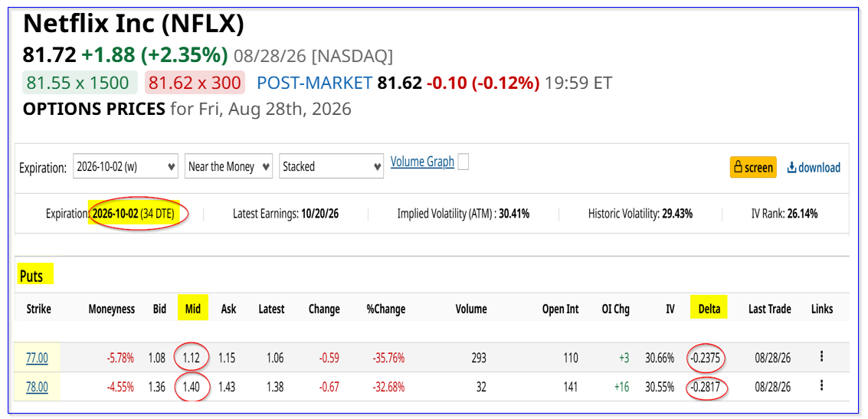Click the IV value 30.55%
868x419 pixels.
660,387
